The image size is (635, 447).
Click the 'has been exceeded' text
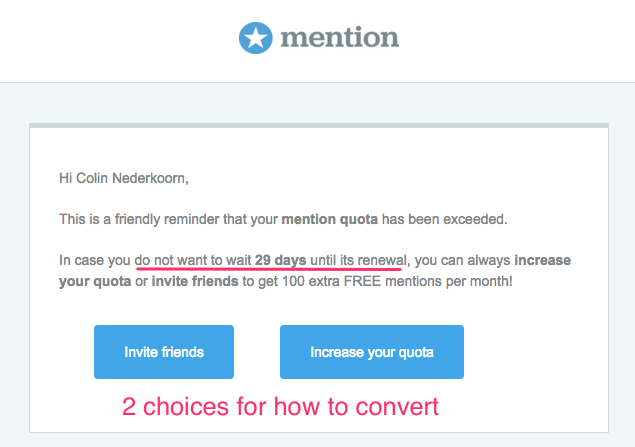pyautogui.click(x=444, y=219)
